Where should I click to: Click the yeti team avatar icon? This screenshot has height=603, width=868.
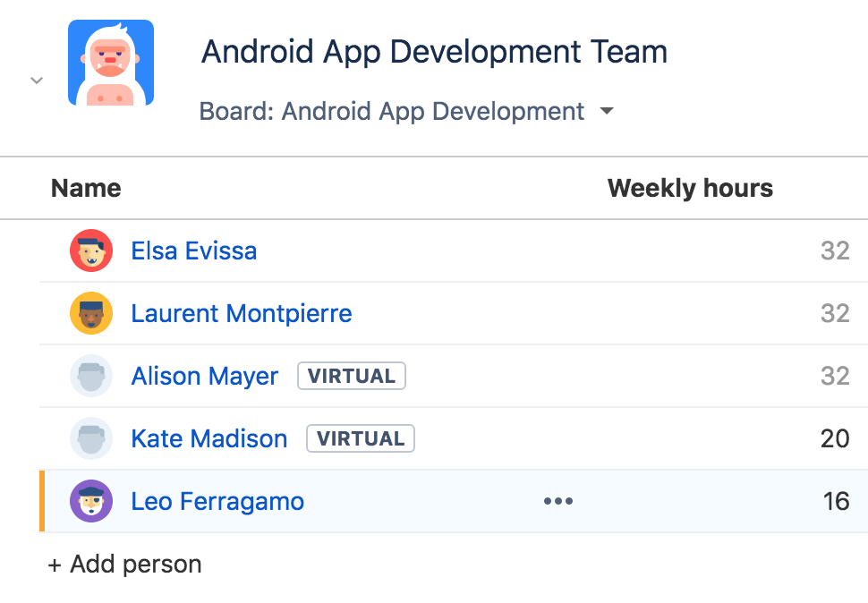pos(111,64)
